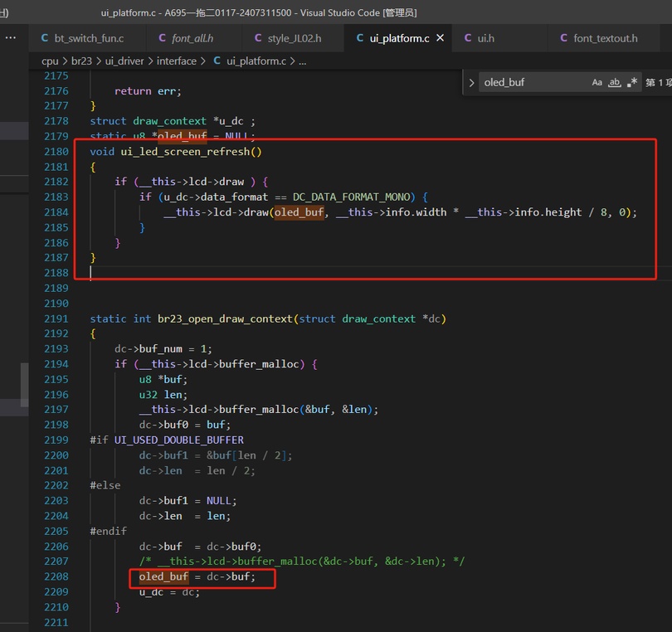Click buf_num in the dc->buf_num line
Screen dimensions: 672x632
tap(161, 349)
